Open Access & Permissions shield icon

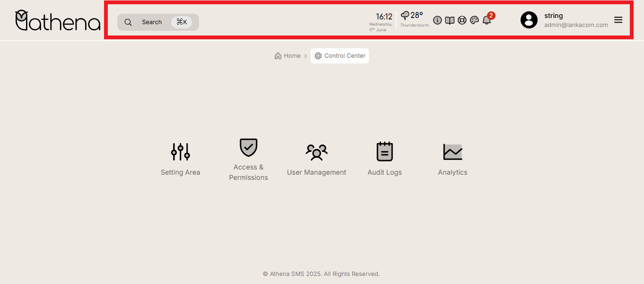point(248,148)
